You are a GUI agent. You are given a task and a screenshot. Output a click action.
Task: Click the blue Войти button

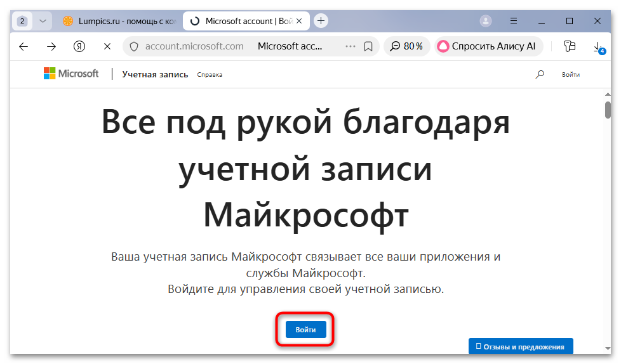306,330
